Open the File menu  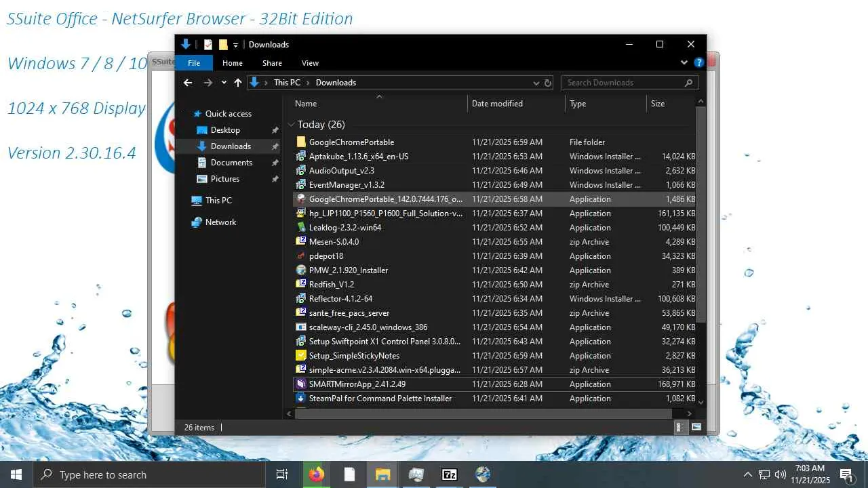click(x=194, y=63)
